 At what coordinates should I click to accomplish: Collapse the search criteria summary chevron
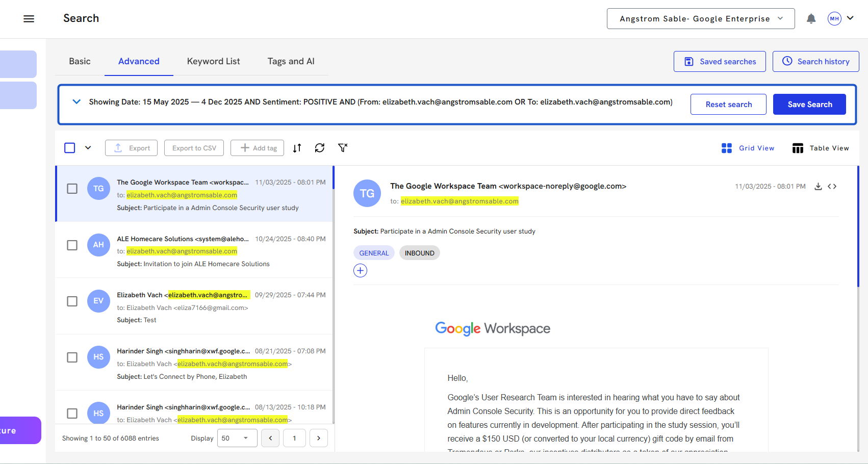tap(76, 102)
